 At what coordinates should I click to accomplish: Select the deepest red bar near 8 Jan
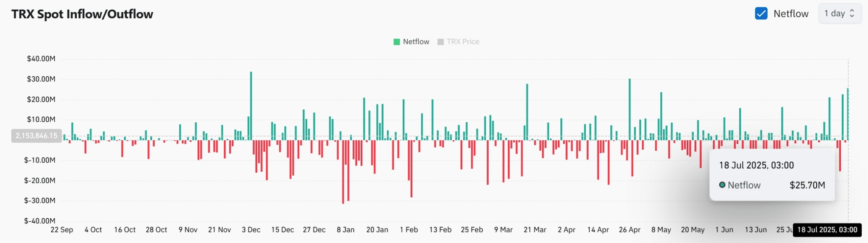[343, 171]
